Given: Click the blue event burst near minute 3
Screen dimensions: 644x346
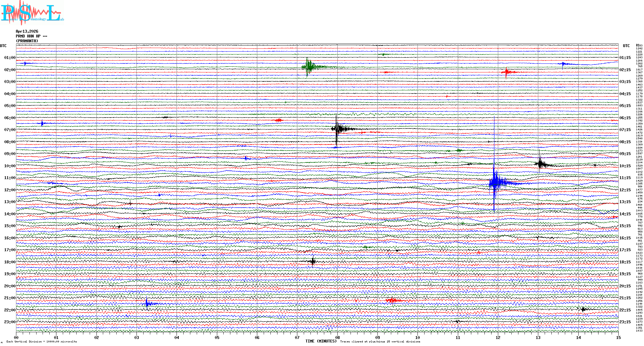Looking at the screenshot, I should coord(147,303).
